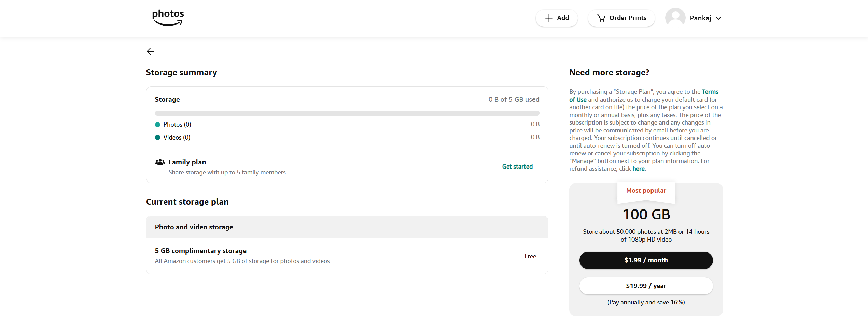868x318 pixels.
Task: Select the $19.99 per year plan
Action: click(646, 286)
